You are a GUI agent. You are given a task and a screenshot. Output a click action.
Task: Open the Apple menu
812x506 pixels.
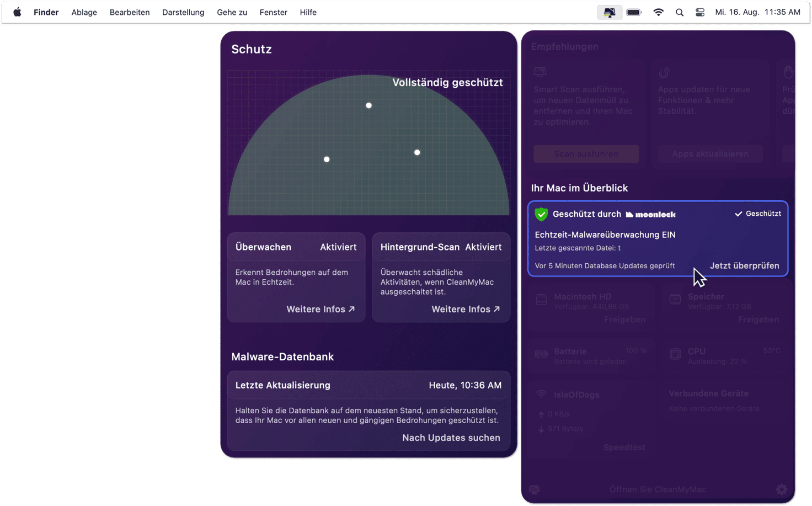(x=17, y=12)
